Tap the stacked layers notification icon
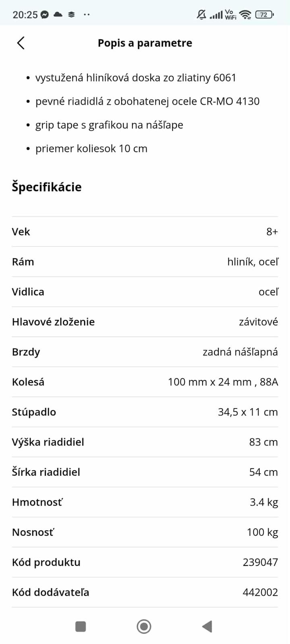Viewport: 290px width, 644px height. tap(72, 15)
